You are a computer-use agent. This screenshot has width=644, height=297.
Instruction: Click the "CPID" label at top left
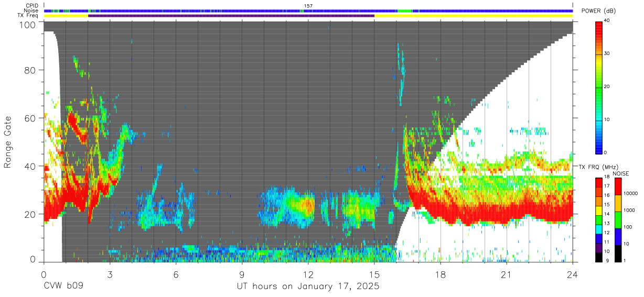click(32, 6)
